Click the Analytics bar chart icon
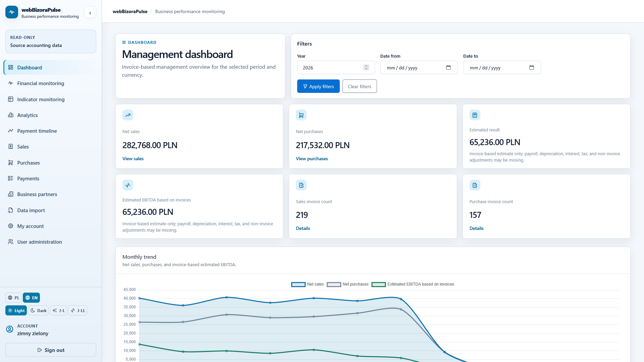644x362 pixels. (x=11, y=115)
